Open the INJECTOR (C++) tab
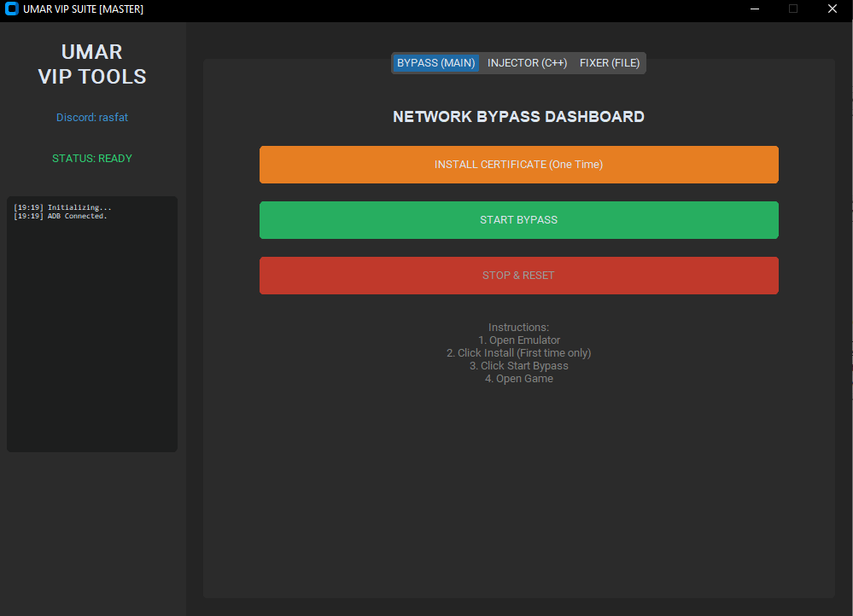This screenshot has width=853, height=616. (527, 63)
